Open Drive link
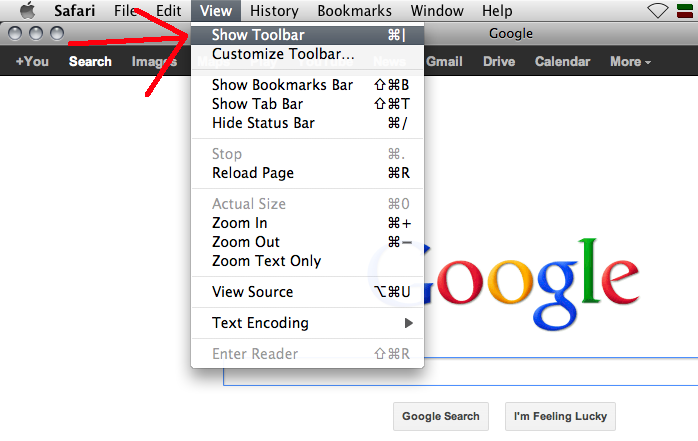 pyautogui.click(x=499, y=61)
